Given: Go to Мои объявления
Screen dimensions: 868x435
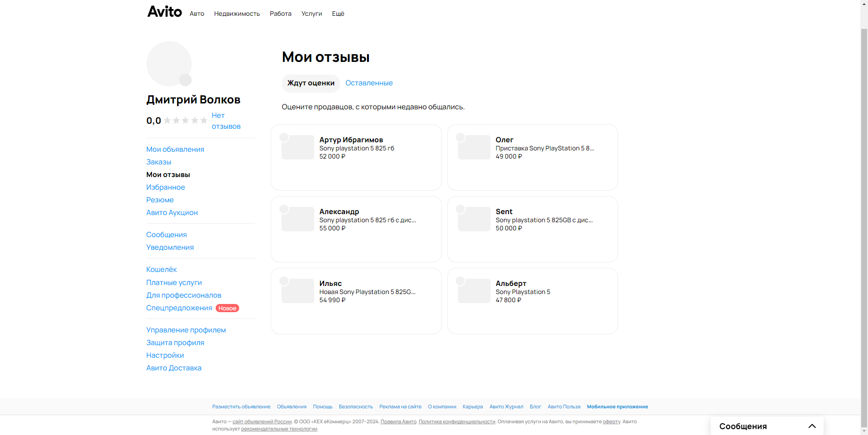Looking at the screenshot, I should coord(175,149).
